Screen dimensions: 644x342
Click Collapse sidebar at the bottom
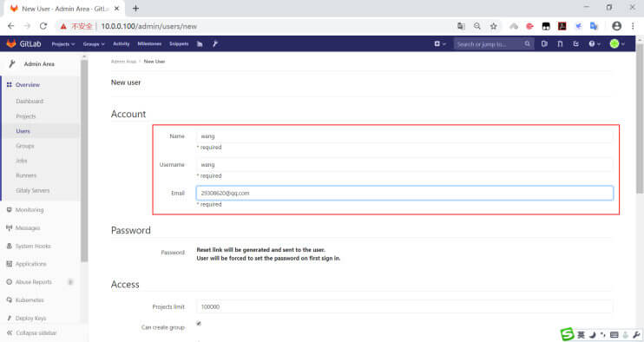[32, 333]
